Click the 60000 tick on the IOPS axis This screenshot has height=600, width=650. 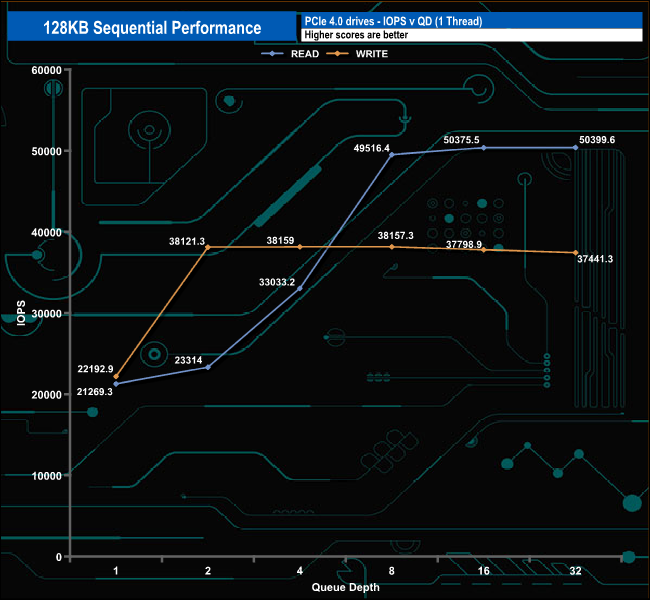click(x=46, y=70)
